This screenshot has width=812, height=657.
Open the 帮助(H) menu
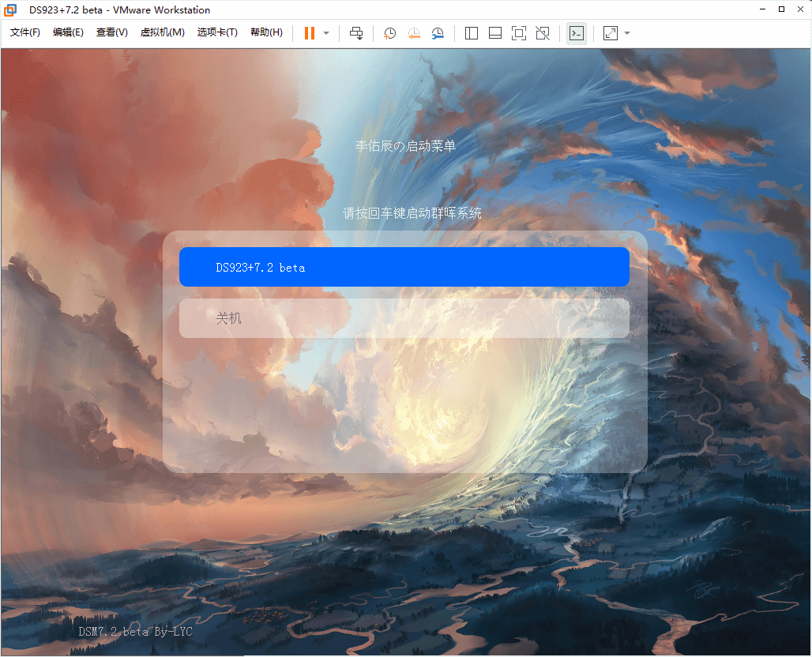(x=266, y=32)
